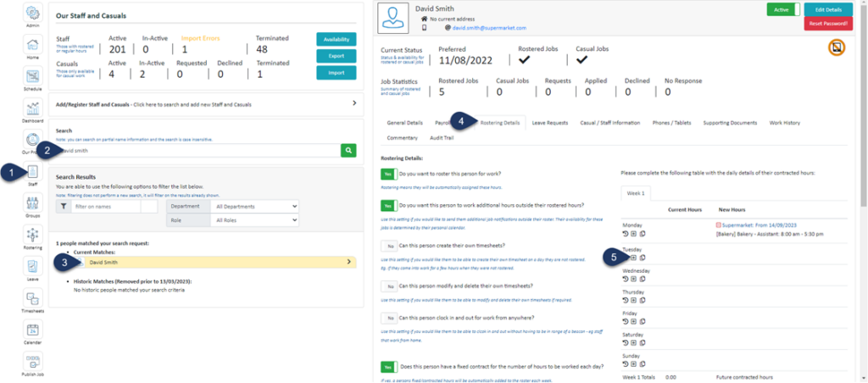The height and width of the screenshot is (383, 868).
Task: Open the Rostering sidebar icon
Action: tap(33, 235)
